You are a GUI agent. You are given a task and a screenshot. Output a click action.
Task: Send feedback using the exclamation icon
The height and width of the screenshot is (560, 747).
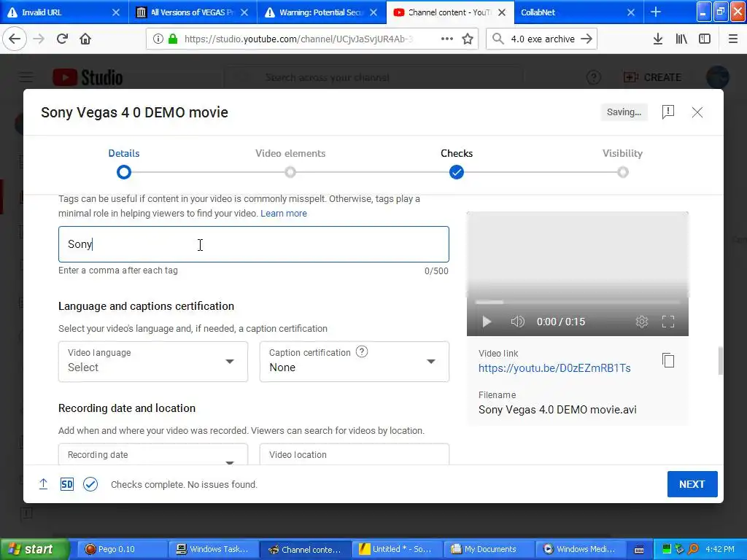click(668, 112)
